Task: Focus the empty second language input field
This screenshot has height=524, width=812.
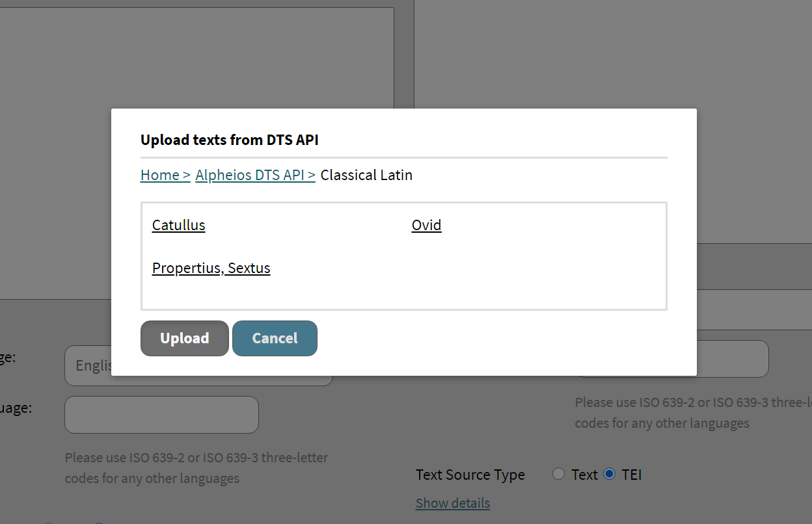Action: 161,414
